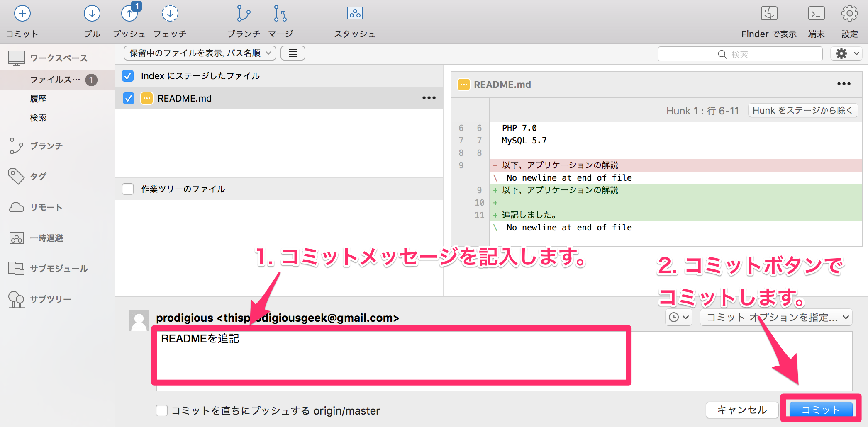Select ファイルステータス in the sidebar
The height and width of the screenshot is (427, 868).
pos(57,80)
